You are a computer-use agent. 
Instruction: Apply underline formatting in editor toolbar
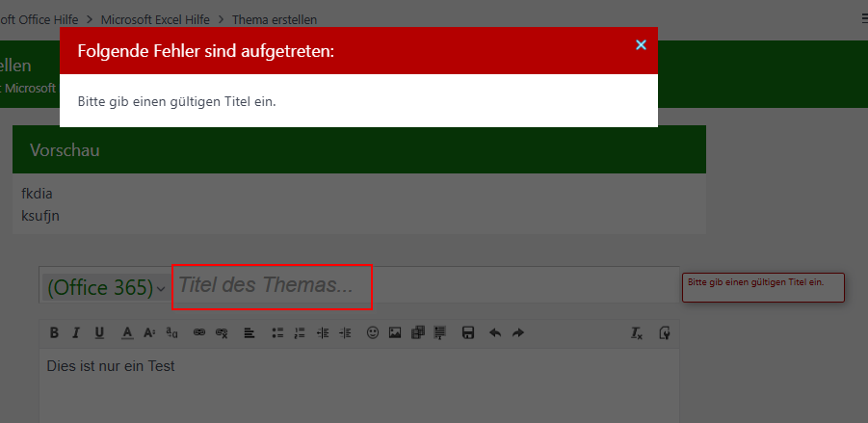coord(99,332)
